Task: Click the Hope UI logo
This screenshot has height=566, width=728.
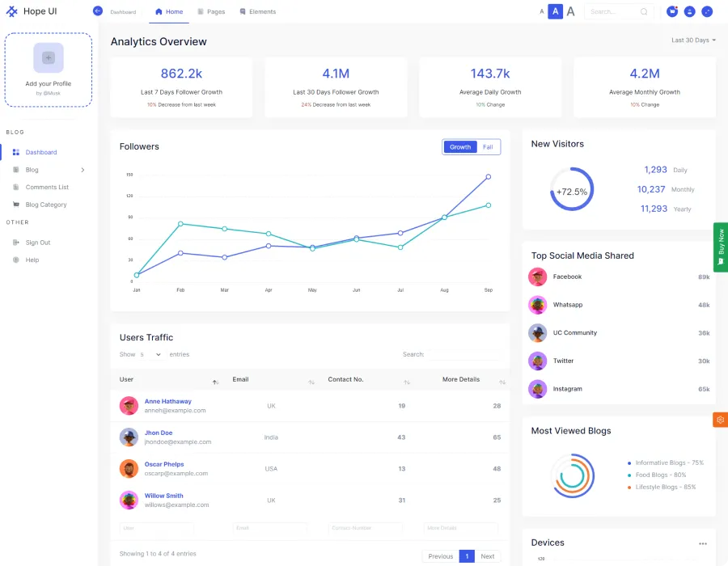Action: coord(32,11)
